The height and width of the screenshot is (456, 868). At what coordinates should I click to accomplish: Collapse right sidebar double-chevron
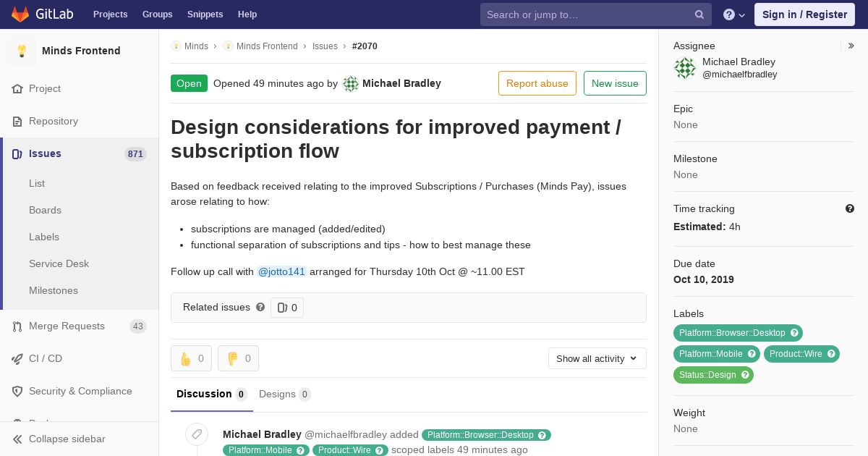click(851, 46)
